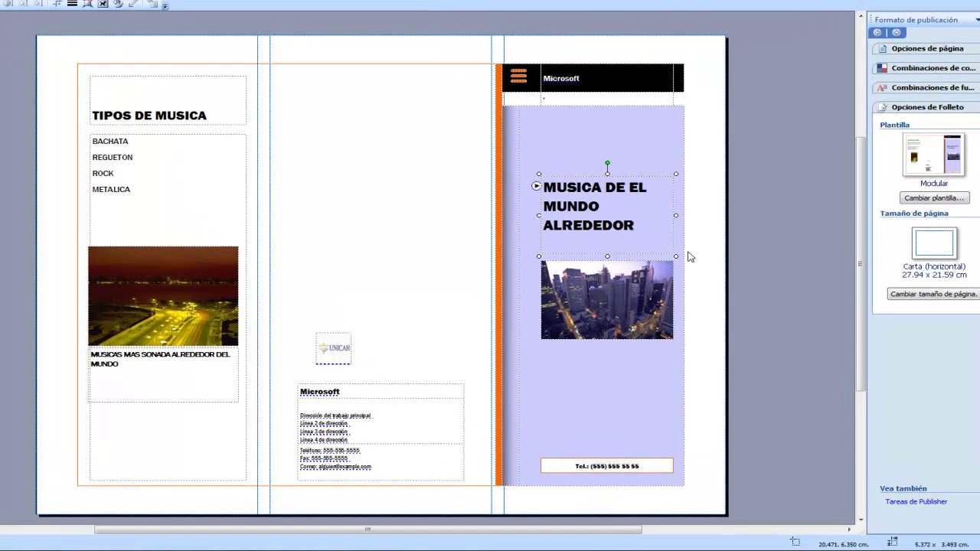Click the Correo alguien@example.com line

335,467
